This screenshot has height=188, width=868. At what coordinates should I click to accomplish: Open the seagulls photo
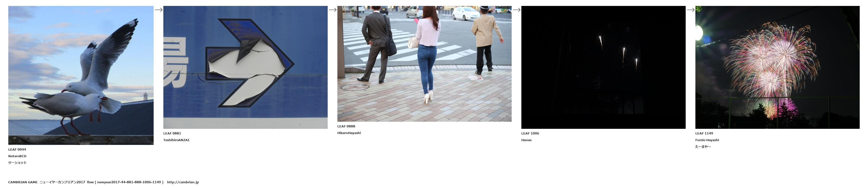click(81, 75)
